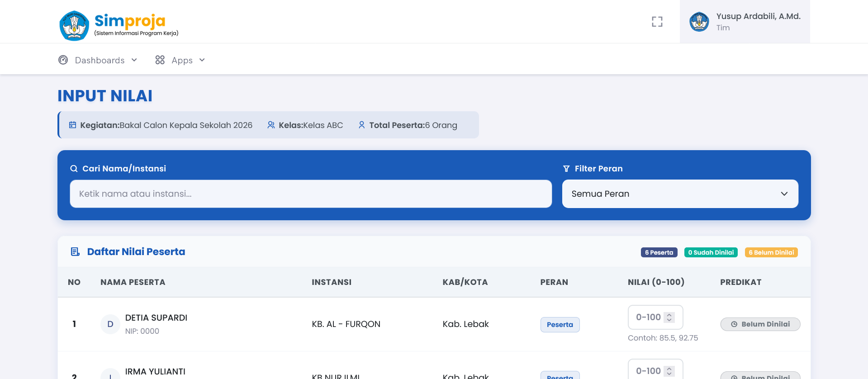
Task: Click the name IRMA YULIANTI
Action: 155,372
